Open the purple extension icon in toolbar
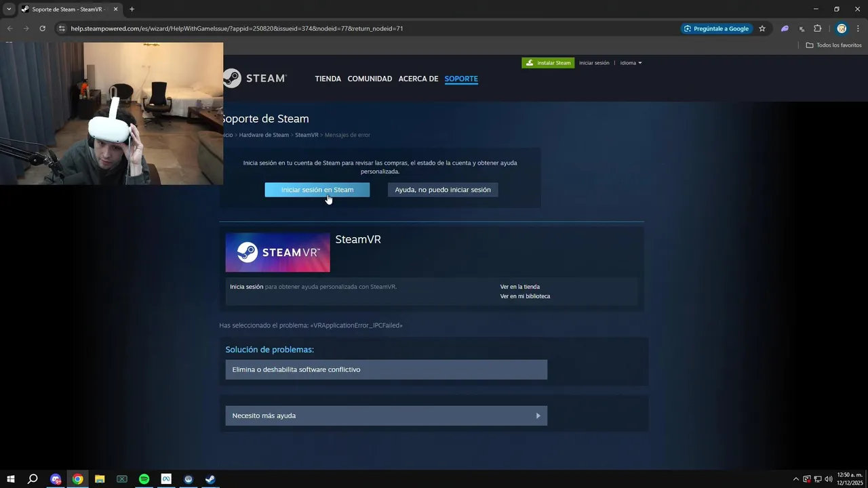868x488 pixels. point(785,28)
